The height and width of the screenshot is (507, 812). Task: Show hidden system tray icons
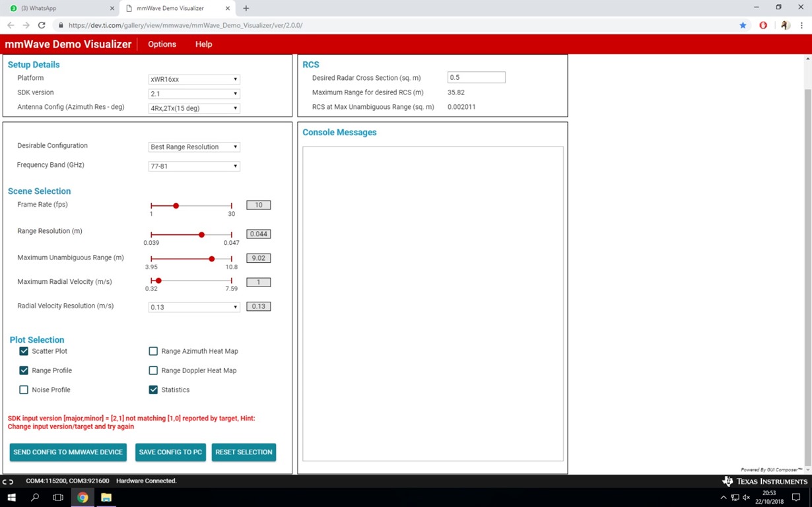point(724,497)
